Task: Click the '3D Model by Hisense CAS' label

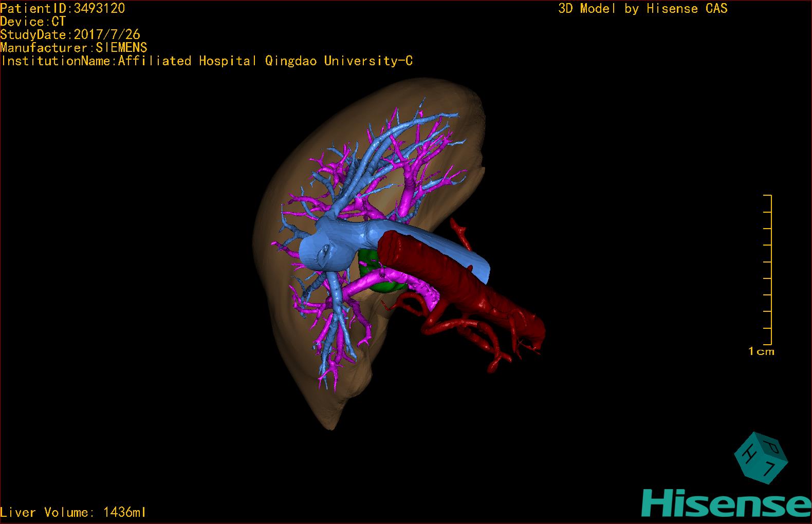Action: click(643, 9)
